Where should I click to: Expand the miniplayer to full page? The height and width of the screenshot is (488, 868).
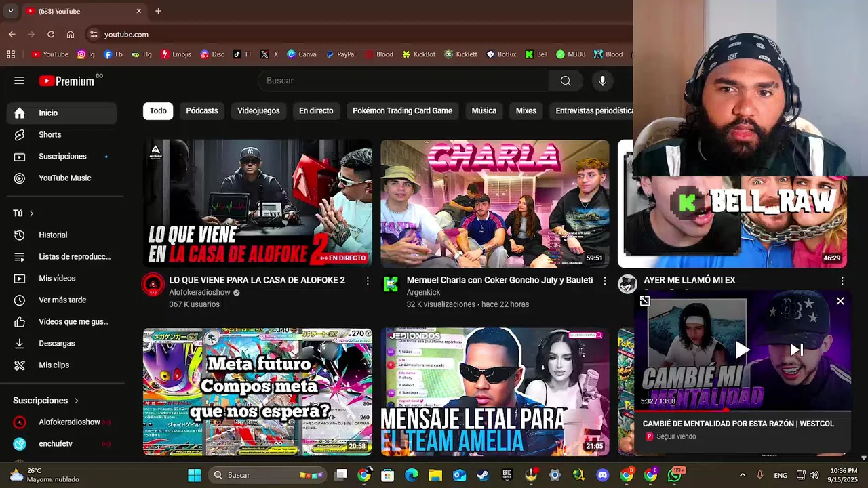click(x=645, y=301)
